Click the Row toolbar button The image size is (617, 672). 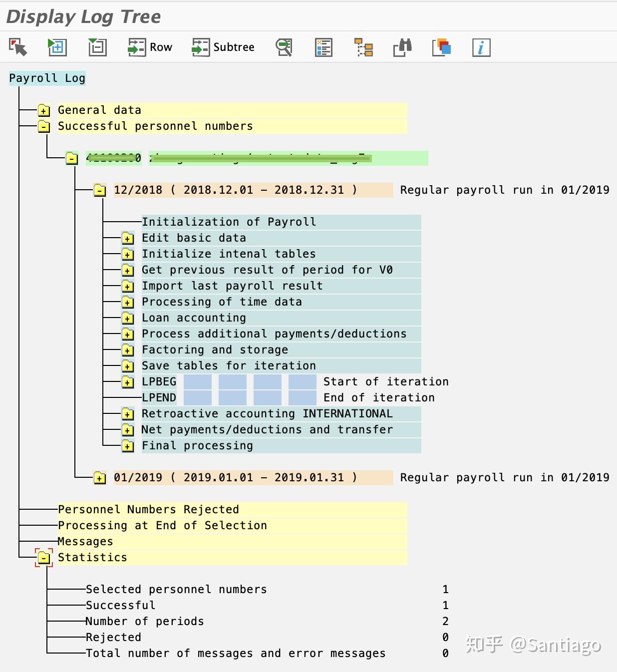pos(149,47)
